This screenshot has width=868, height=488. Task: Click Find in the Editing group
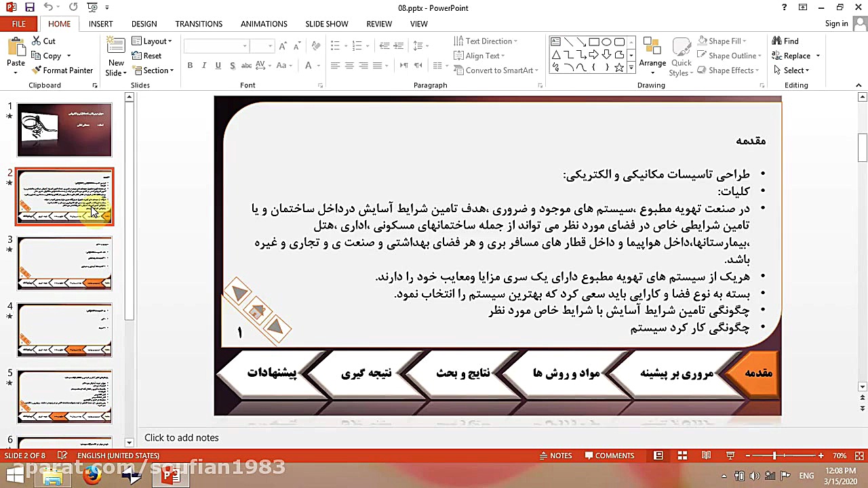click(x=786, y=41)
